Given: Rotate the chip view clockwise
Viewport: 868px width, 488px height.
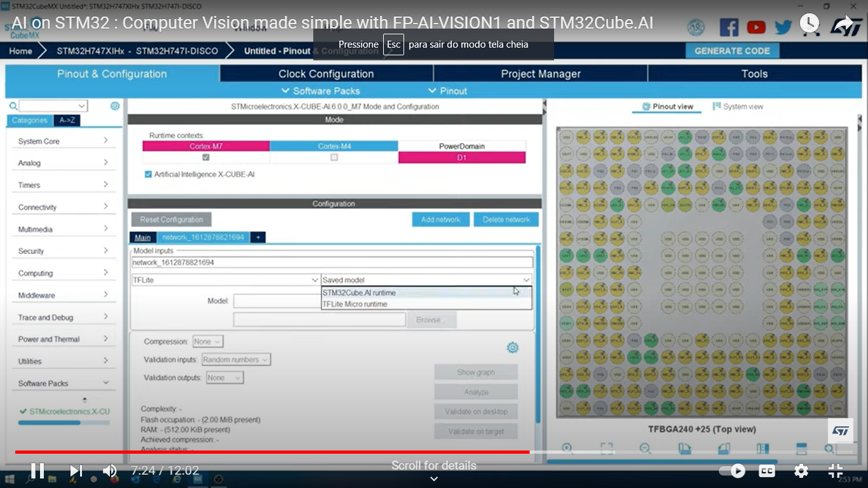Looking at the screenshot, I should [685, 448].
